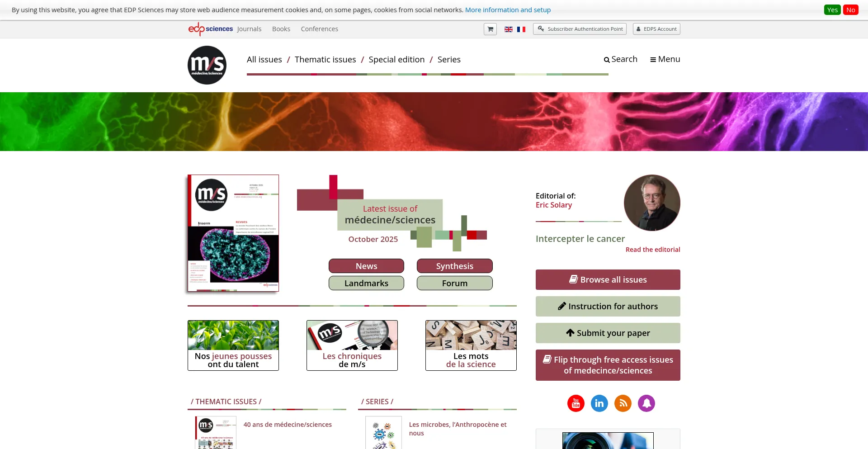Image resolution: width=868 pixels, height=449 pixels.
Task: Open the October 2025 issue cover thumbnail
Action: point(233,233)
